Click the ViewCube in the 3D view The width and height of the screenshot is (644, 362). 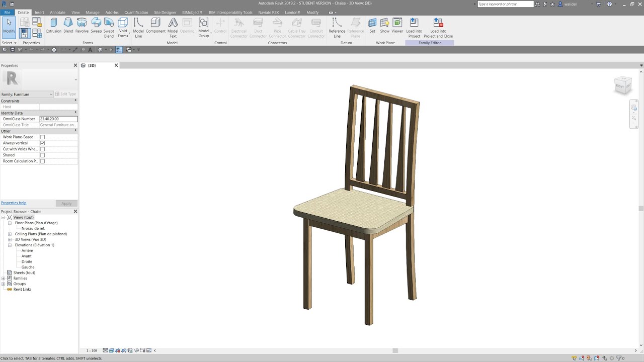pos(623,85)
